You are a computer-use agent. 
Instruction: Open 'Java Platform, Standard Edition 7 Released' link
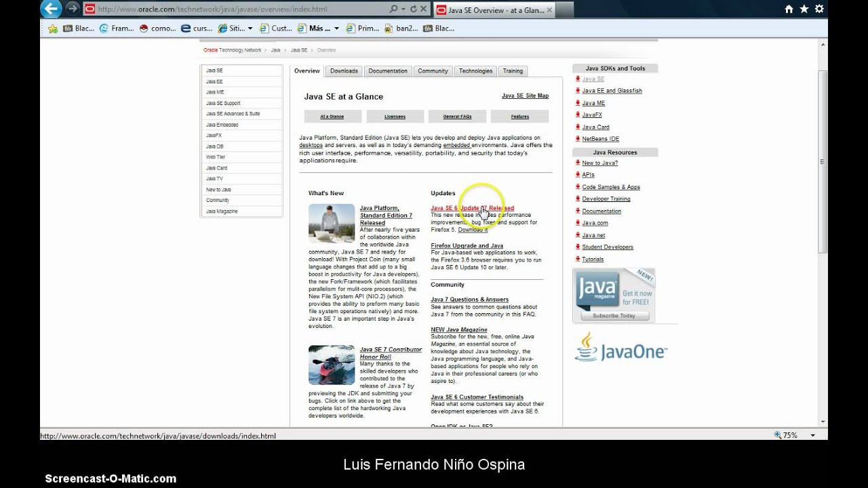click(x=386, y=216)
